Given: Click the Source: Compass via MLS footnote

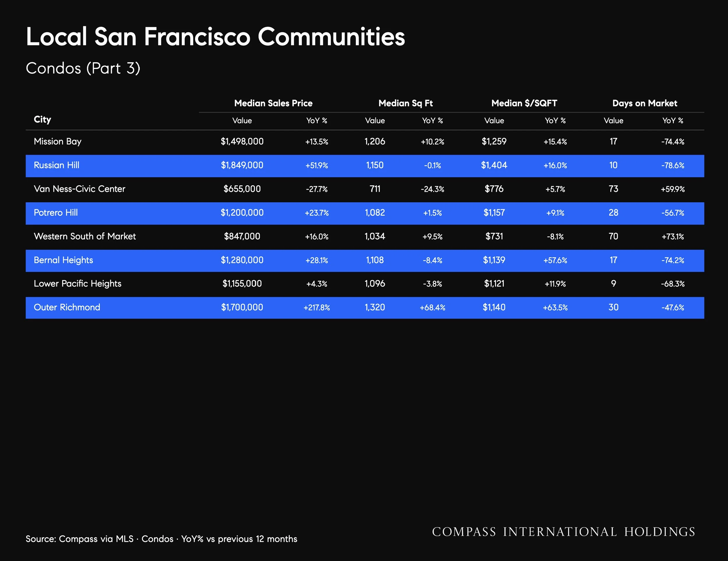Looking at the screenshot, I should [161, 539].
